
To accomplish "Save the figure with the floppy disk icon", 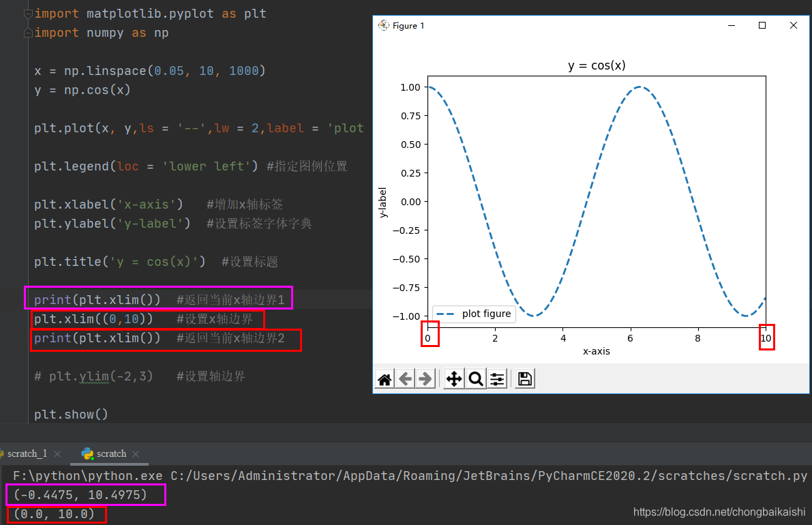I will pos(524,379).
